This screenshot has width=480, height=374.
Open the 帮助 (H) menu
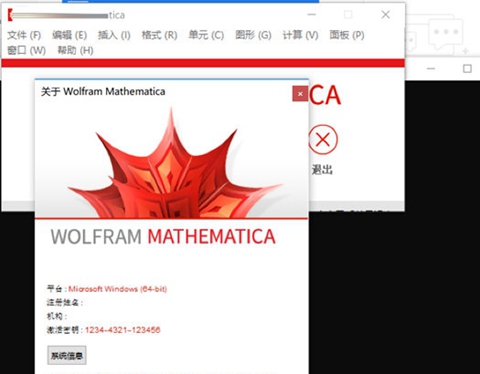click(75, 50)
